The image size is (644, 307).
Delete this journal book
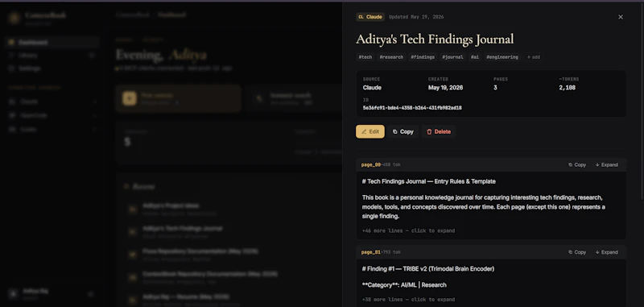coord(439,131)
